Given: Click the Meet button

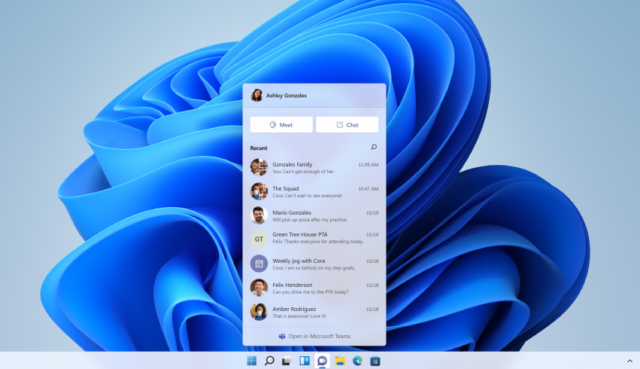Looking at the screenshot, I should coord(281,125).
